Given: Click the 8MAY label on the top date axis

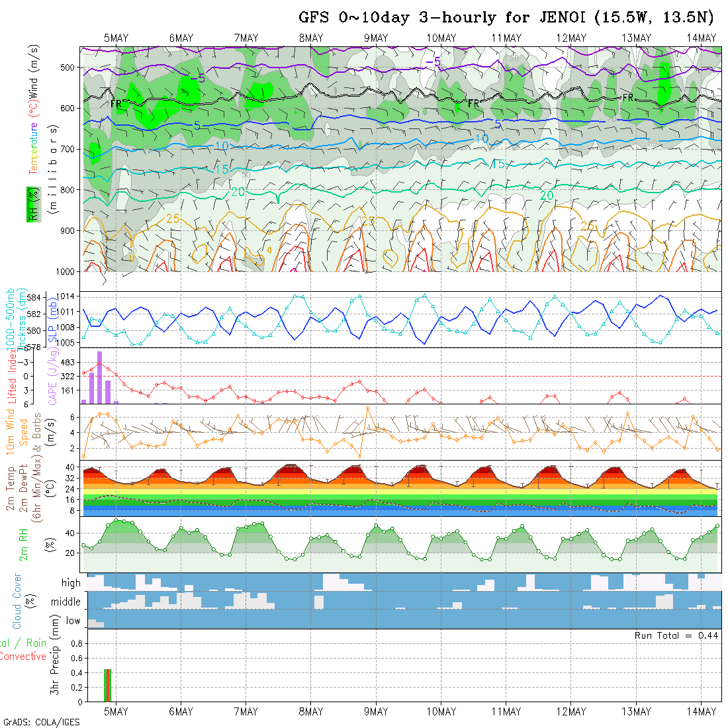Looking at the screenshot, I should pyautogui.click(x=311, y=38).
